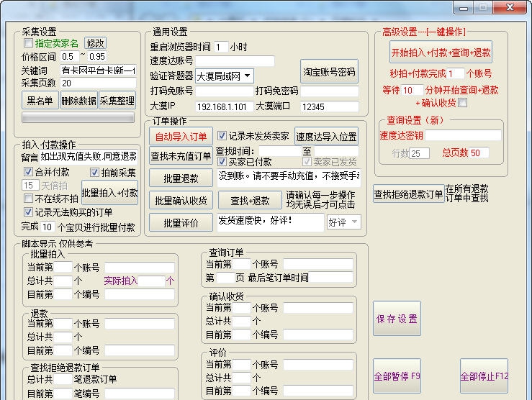The image size is (532, 400).
Task: Click the 查找+退款 button
Action: tap(250, 201)
